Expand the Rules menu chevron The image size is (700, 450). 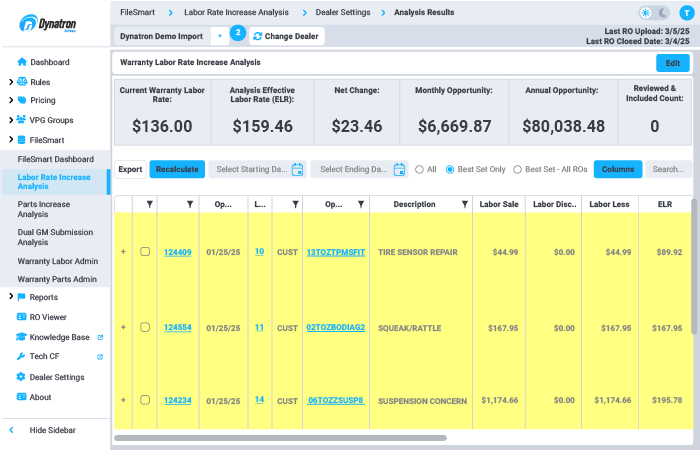point(11,82)
